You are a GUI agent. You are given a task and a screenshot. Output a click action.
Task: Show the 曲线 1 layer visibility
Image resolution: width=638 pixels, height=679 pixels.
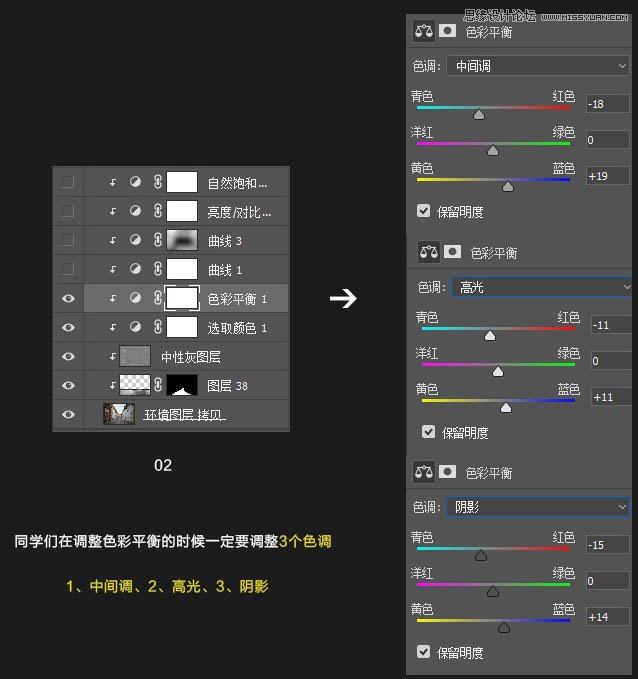point(68,269)
